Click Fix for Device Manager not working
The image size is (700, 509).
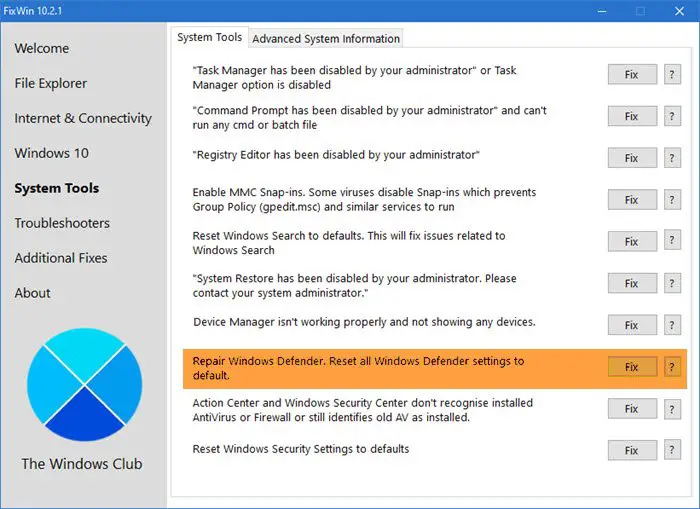point(632,325)
